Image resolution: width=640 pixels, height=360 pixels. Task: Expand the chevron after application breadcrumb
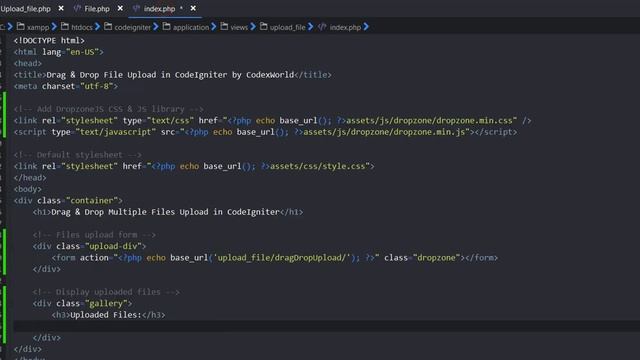(214, 27)
